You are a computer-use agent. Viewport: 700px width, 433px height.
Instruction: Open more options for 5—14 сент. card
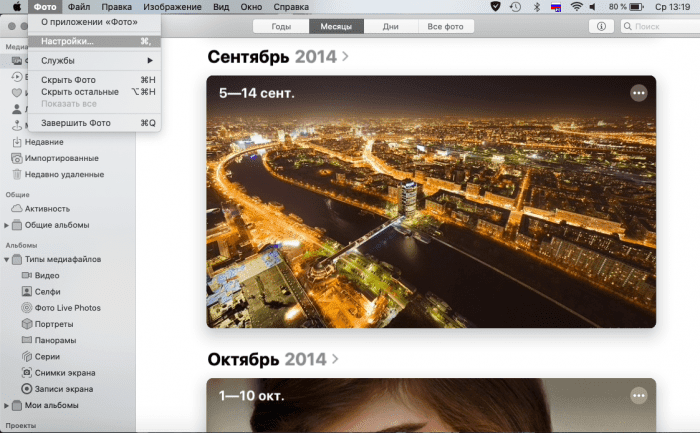click(x=638, y=93)
